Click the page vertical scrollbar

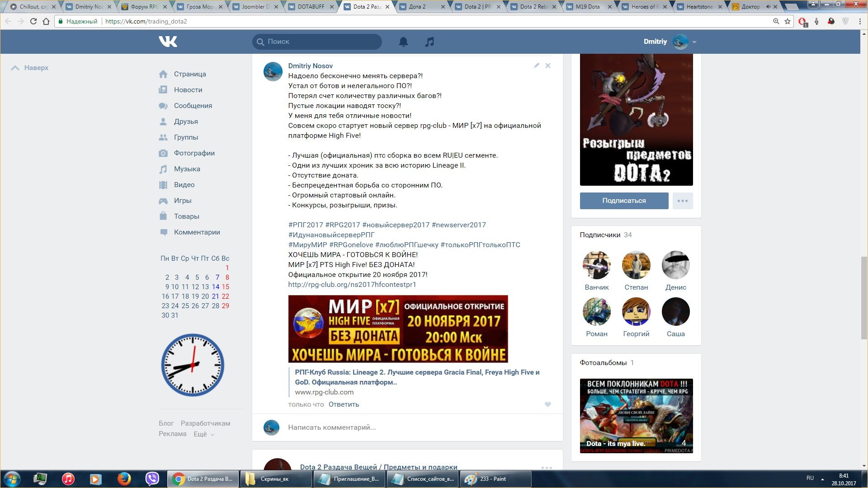click(864, 298)
